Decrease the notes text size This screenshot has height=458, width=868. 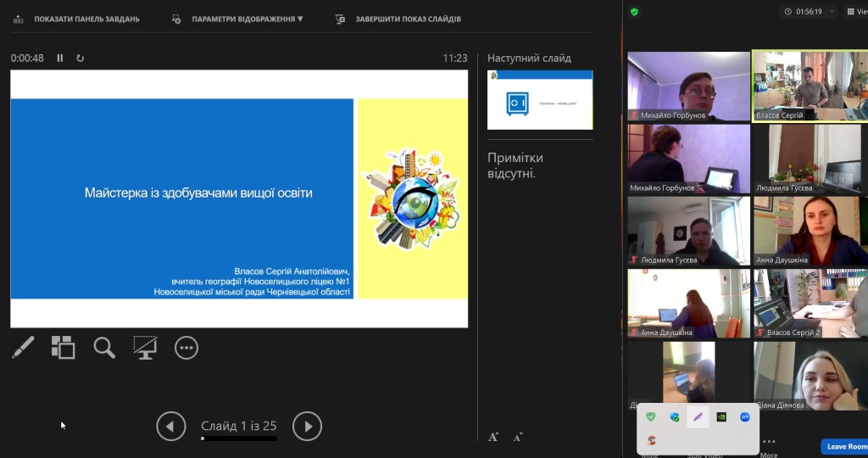click(x=517, y=437)
